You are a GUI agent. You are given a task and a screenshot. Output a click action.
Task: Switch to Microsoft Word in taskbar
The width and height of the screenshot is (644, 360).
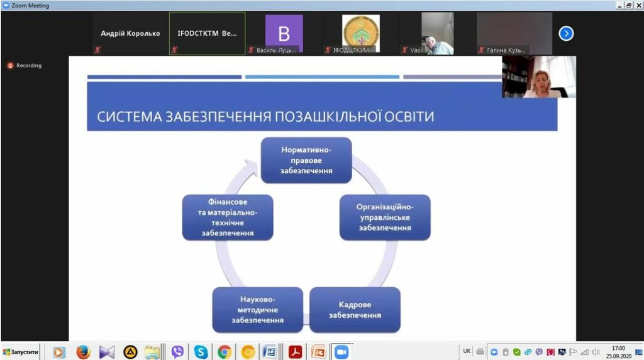[270, 352]
